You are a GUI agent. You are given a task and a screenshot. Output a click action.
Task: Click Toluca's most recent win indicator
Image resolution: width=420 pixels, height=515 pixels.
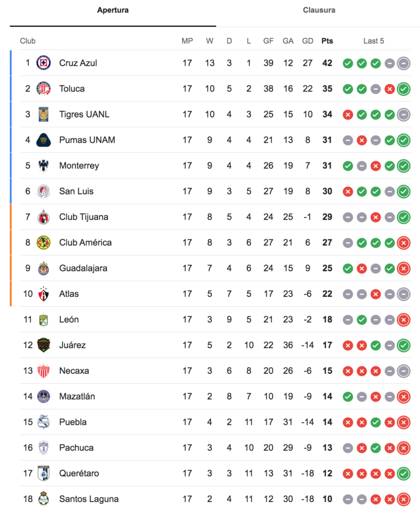tap(403, 89)
